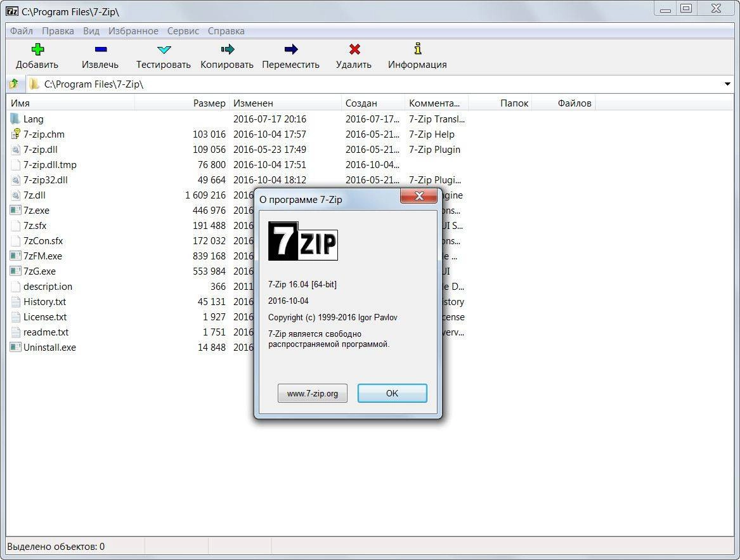740x560 pixels.
Task: Click the 7-zip.dll.tmp file icon
Action: point(15,165)
